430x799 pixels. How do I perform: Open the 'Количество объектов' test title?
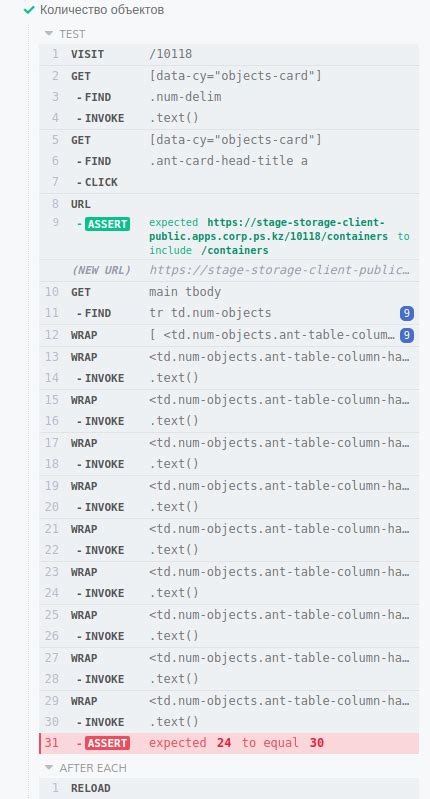click(102, 10)
